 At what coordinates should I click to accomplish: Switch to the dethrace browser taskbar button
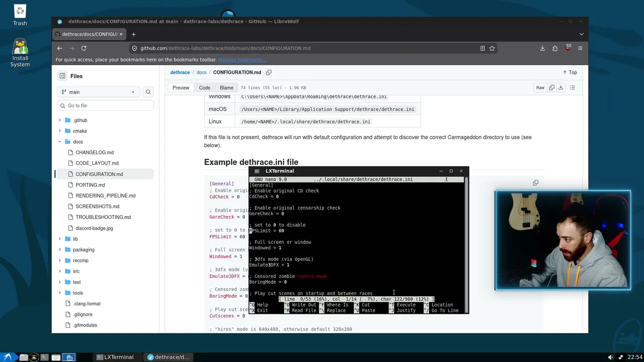168,357
